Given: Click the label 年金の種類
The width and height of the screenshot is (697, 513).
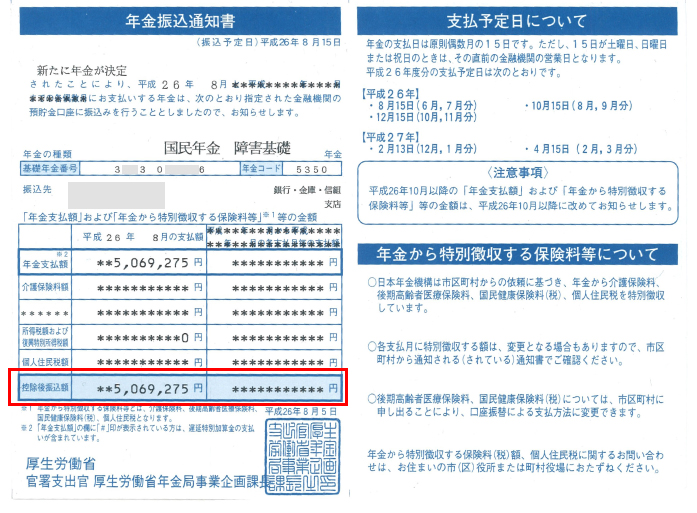Looking at the screenshot, I should point(47,154).
